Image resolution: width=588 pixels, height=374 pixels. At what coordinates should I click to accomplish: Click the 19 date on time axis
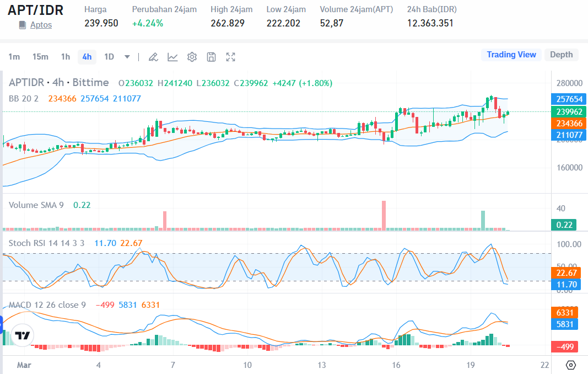[470, 365]
